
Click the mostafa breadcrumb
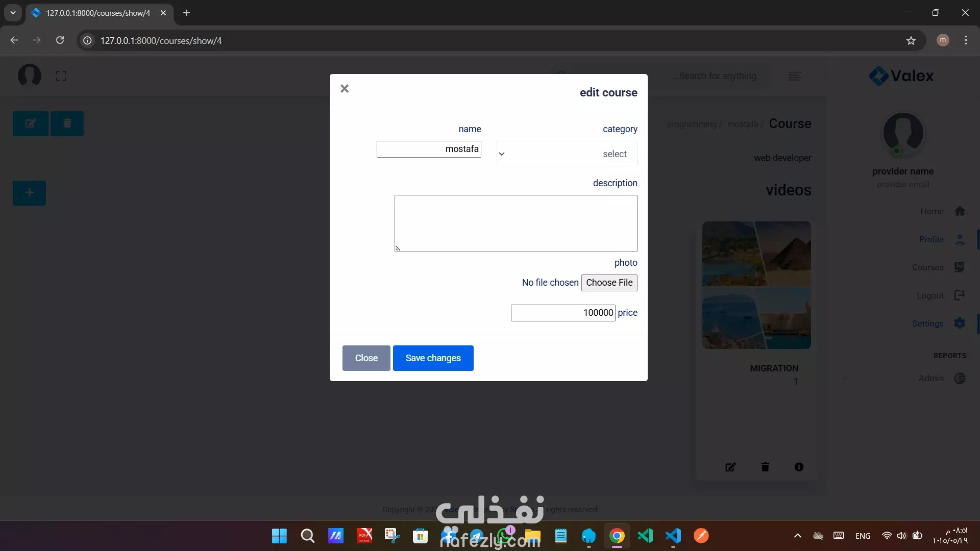[x=743, y=124]
